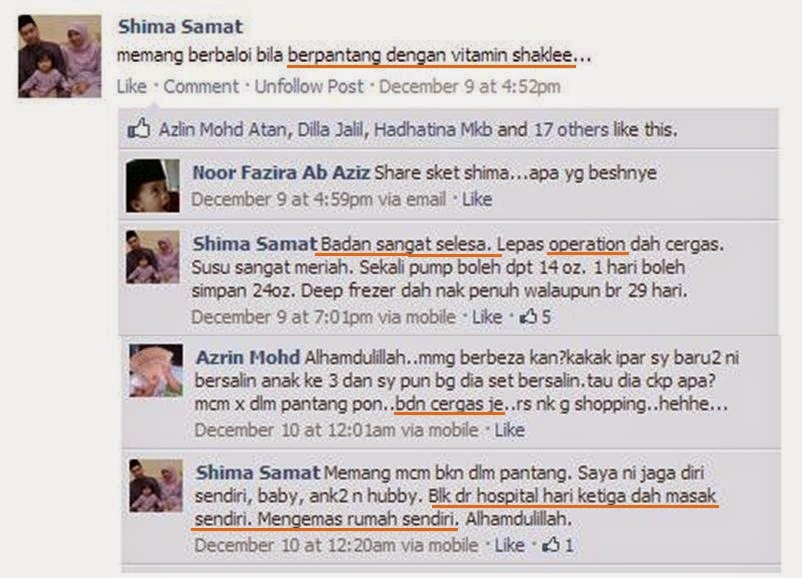Like the December 10 12:20am comment
Image resolution: width=802 pixels, height=578 pixels.
point(509,545)
